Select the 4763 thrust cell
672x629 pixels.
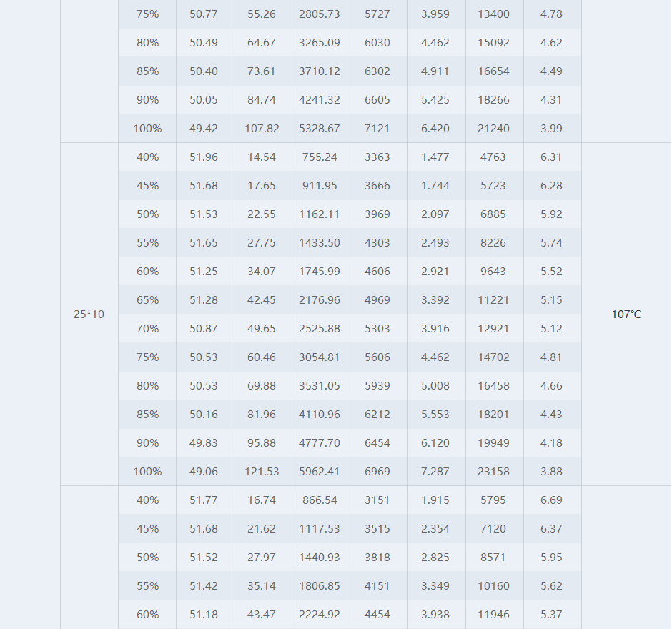495,157
